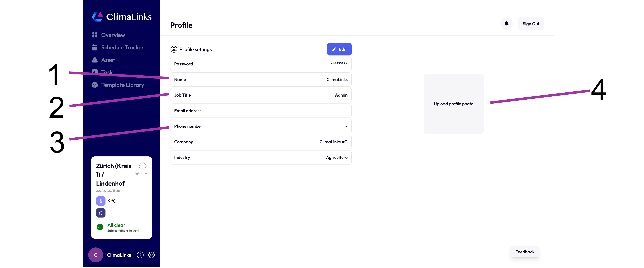Open Schedule Tracker via its calendar icon

[95, 47]
